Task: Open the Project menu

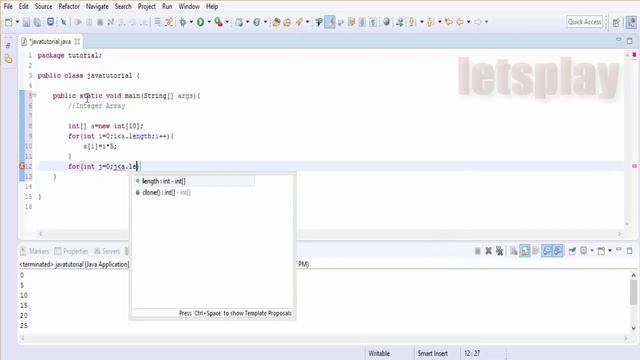Action: click(x=147, y=7)
